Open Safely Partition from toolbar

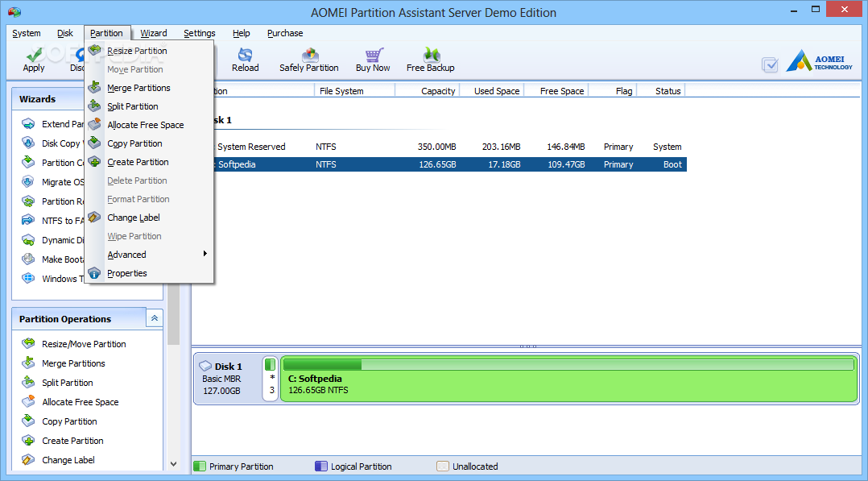click(309, 60)
